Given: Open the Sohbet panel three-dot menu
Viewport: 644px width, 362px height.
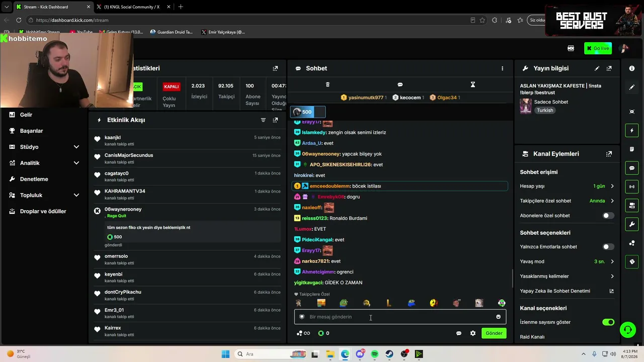Looking at the screenshot, I should click(502, 68).
